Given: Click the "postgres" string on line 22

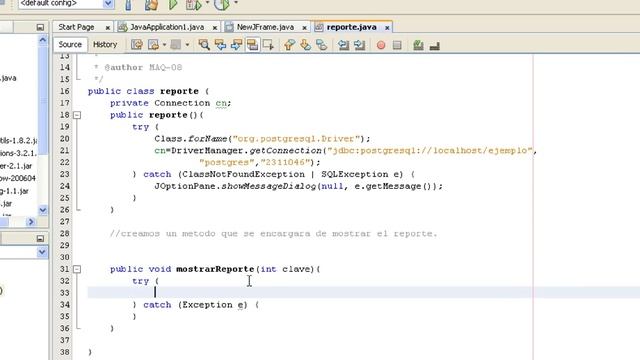Looking at the screenshot, I should (227, 162).
